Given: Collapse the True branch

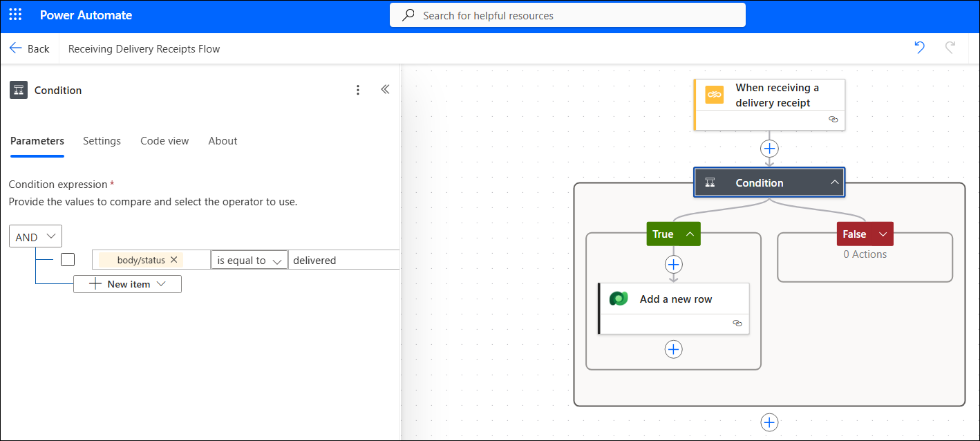Looking at the screenshot, I should 690,234.
